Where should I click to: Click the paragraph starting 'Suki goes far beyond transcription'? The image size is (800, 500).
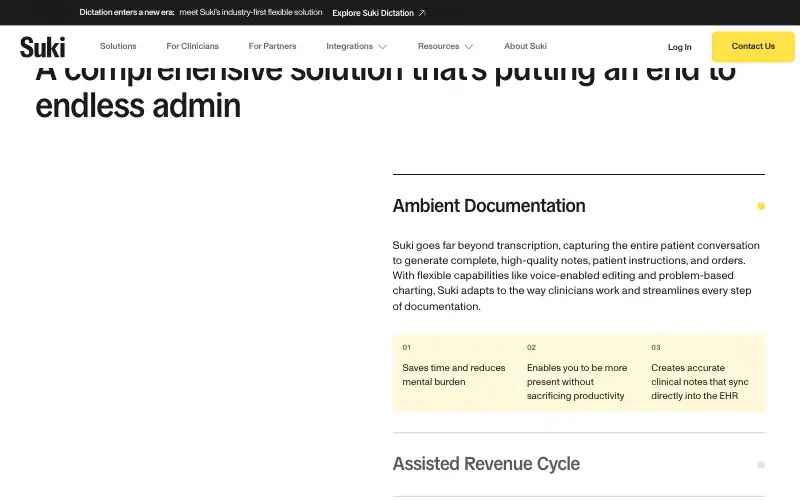tap(576, 276)
